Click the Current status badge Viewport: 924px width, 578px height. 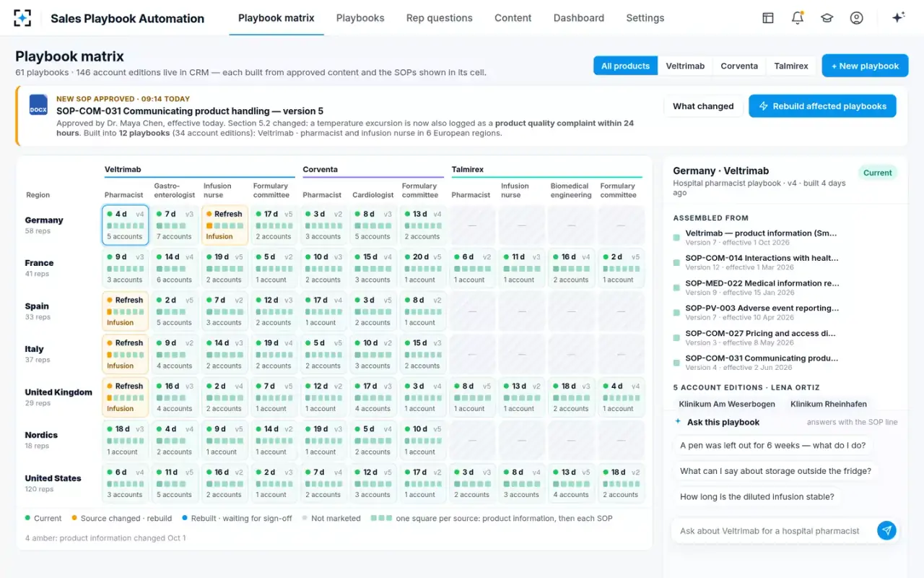pyautogui.click(x=877, y=173)
